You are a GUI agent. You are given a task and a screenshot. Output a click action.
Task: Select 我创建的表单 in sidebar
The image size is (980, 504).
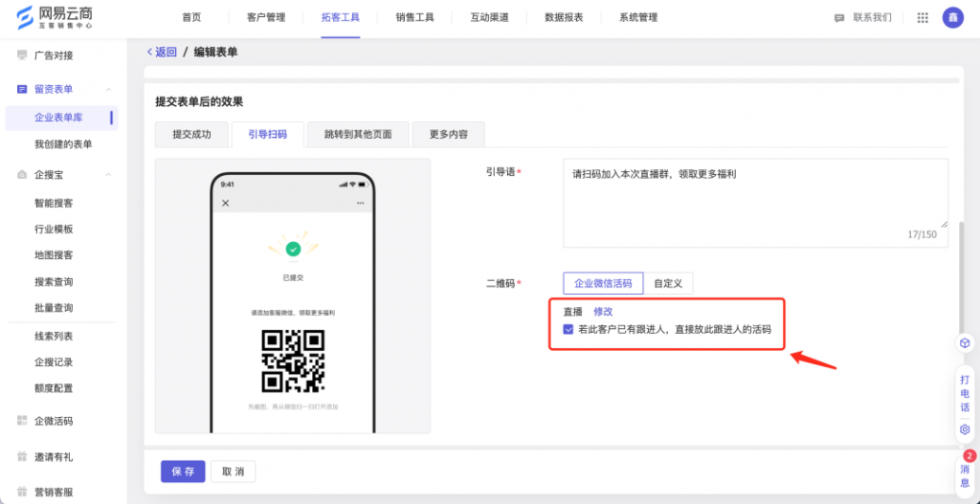click(x=63, y=144)
